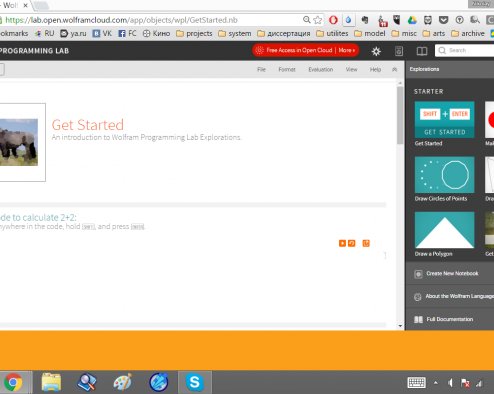Open the Evaluation menu
494x394 pixels.
[321, 69]
